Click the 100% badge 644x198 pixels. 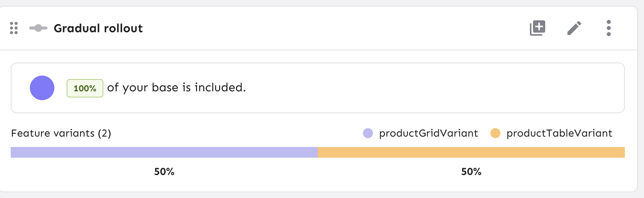(85, 88)
